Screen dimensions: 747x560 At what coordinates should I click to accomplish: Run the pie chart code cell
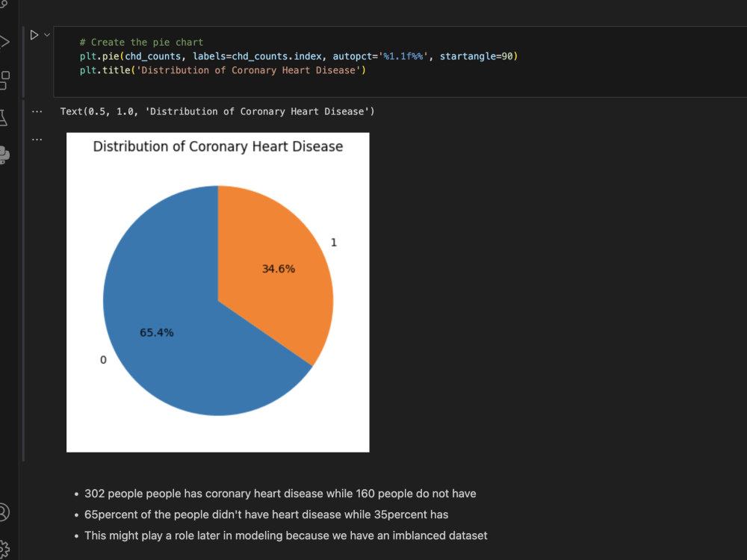pos(34,35)
